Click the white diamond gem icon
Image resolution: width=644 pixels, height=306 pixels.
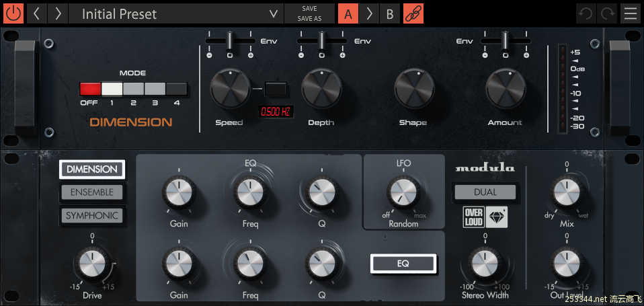pos(497,217)
